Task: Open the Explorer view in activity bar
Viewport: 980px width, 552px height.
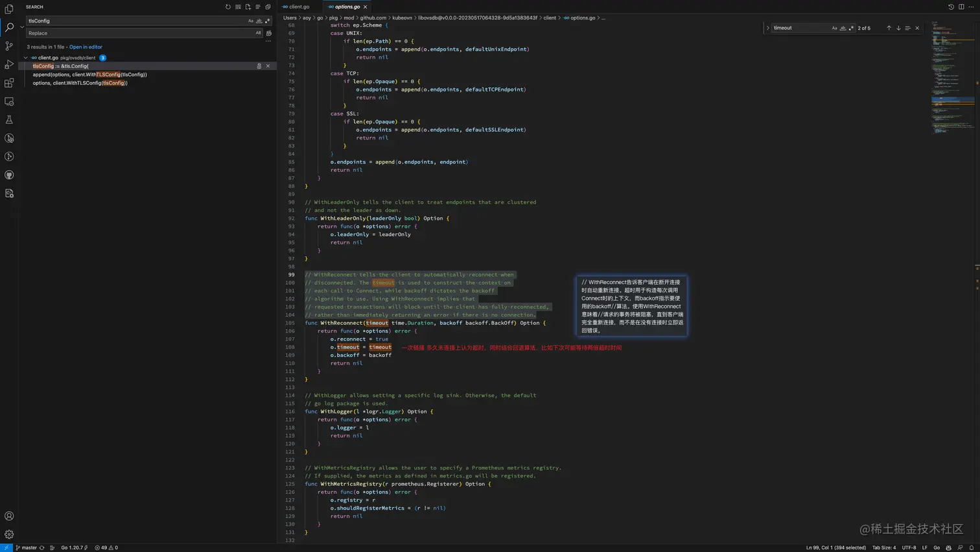Action: coord(9,9)
